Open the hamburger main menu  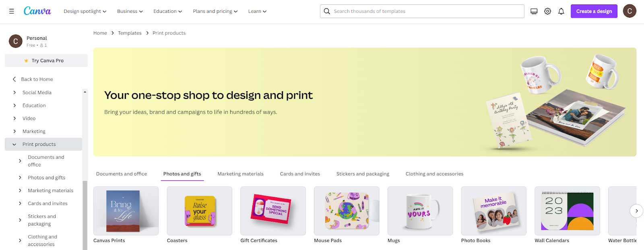[x=12, y=11]
